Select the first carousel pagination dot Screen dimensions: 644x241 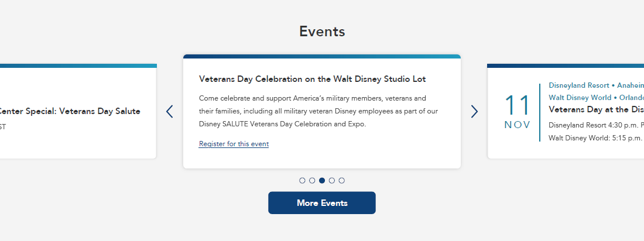[x=302, y=180]
